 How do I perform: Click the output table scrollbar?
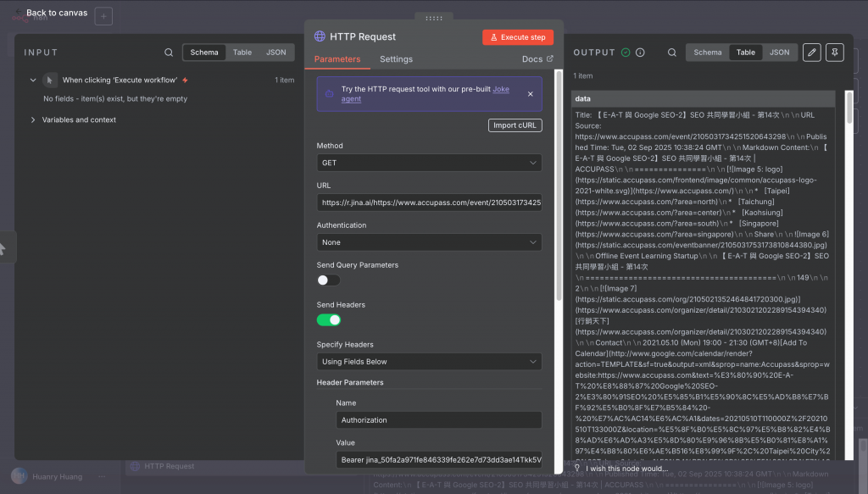[849, 108]
